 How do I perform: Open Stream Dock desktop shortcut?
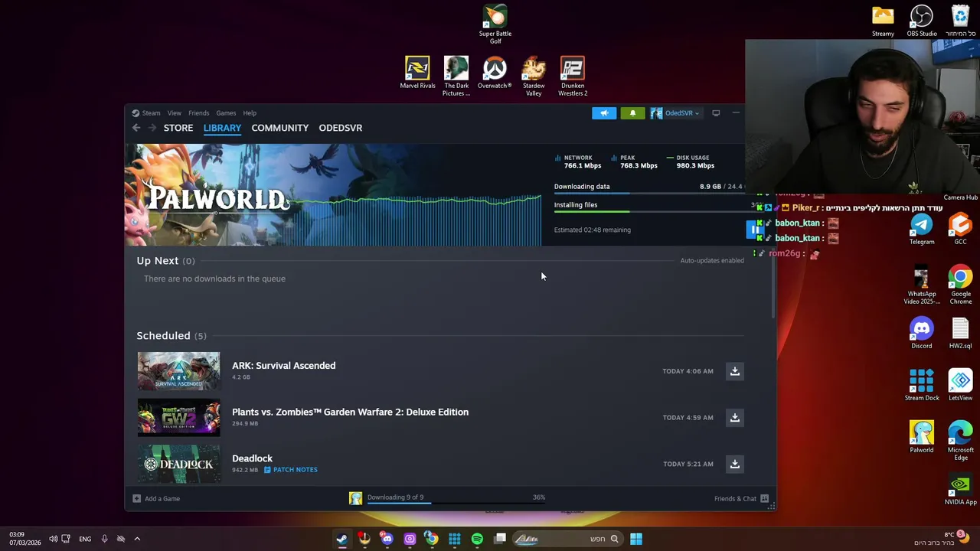922,386
